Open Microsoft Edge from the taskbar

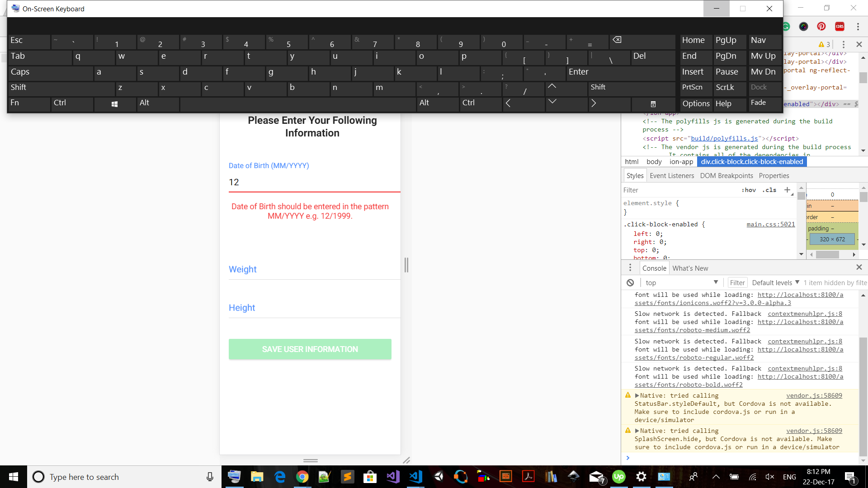pos(280,477)
